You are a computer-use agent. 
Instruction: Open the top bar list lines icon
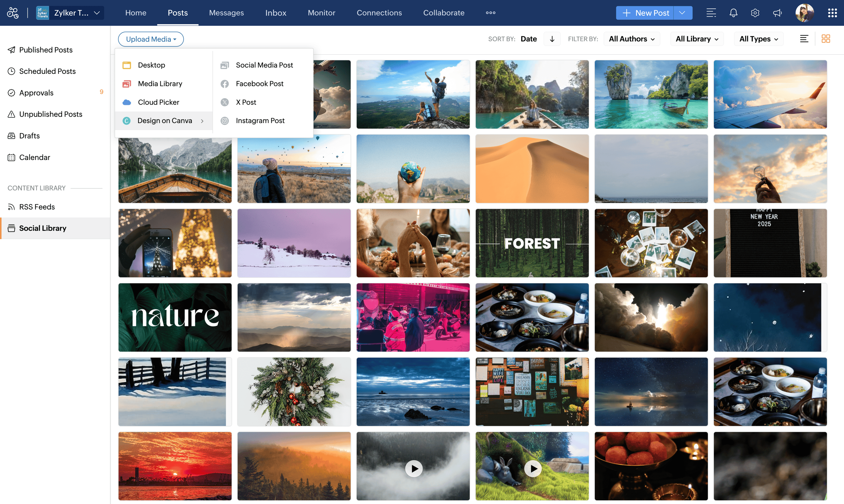(711, 13)
